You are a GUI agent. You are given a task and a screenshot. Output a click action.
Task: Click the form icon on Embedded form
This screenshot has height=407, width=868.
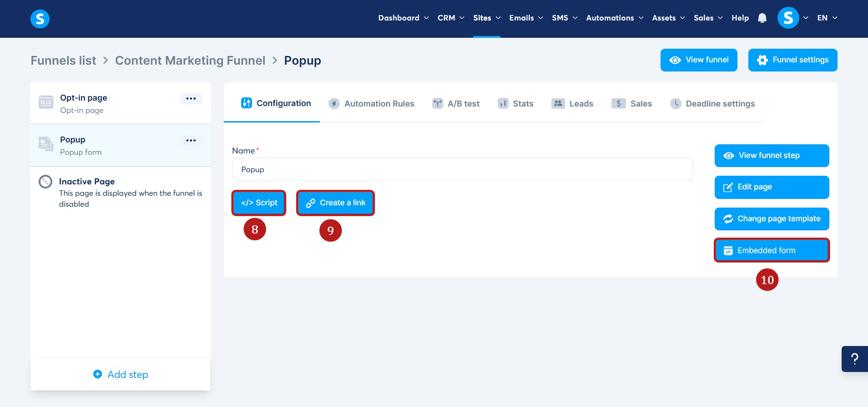[x=728, y=250]
